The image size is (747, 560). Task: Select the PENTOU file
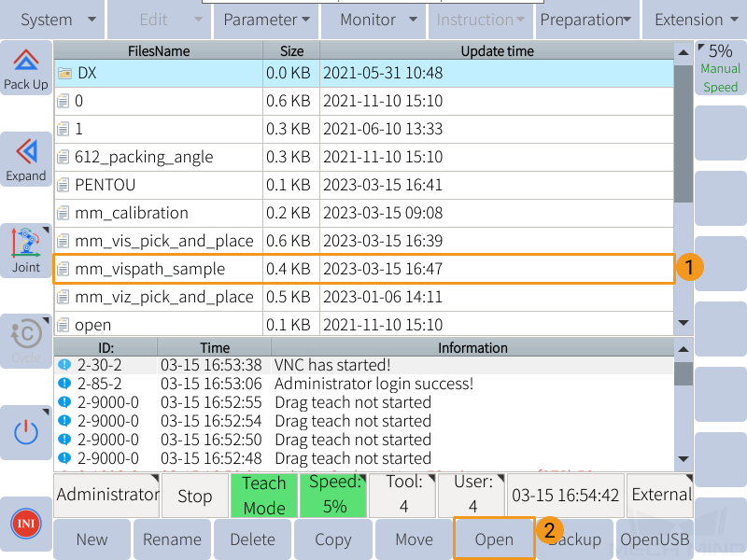point(364,185)
